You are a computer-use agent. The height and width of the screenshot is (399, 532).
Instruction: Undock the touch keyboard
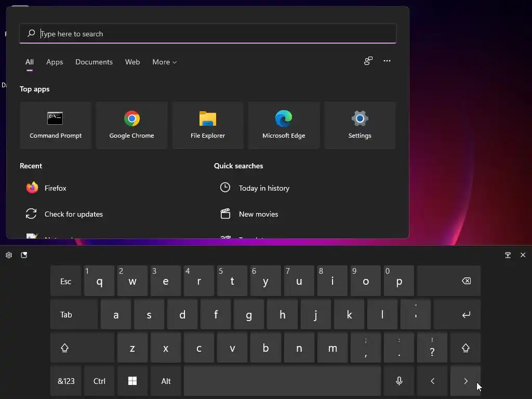(x=508, y=255)
